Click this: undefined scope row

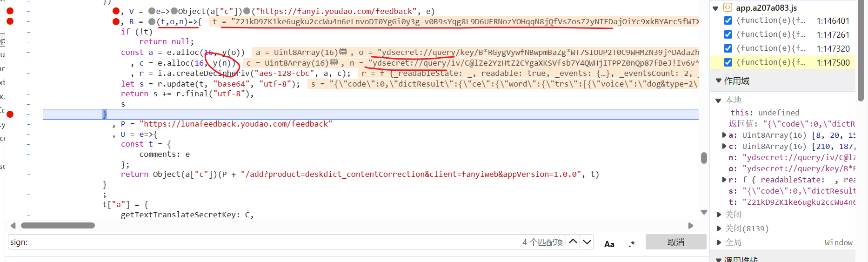point(765,113)
